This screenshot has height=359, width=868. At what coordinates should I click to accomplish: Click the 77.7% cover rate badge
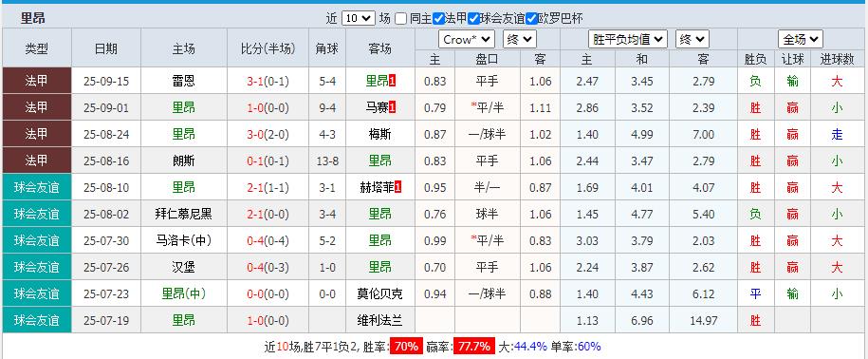tap(474, 347)
